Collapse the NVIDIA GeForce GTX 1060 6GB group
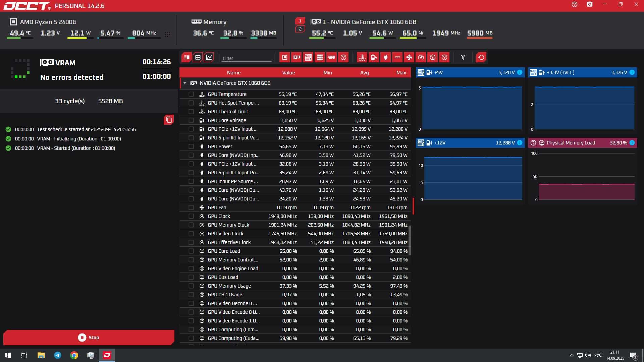 185,83
